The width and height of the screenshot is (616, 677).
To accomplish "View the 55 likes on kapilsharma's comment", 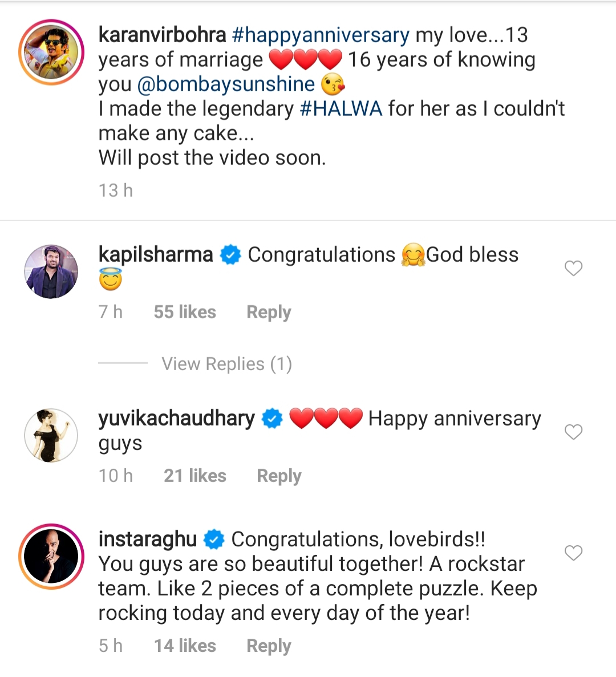I will [185, 312].
